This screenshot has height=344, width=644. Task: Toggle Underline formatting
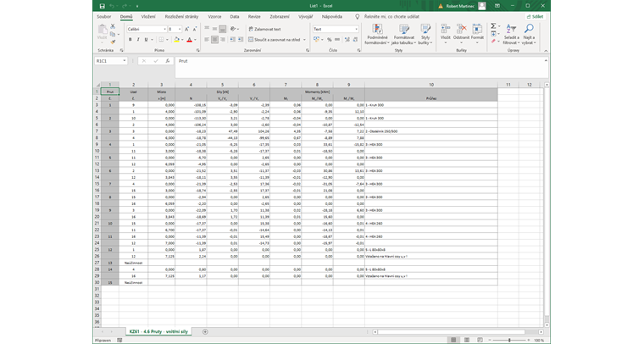pos(146,40)
